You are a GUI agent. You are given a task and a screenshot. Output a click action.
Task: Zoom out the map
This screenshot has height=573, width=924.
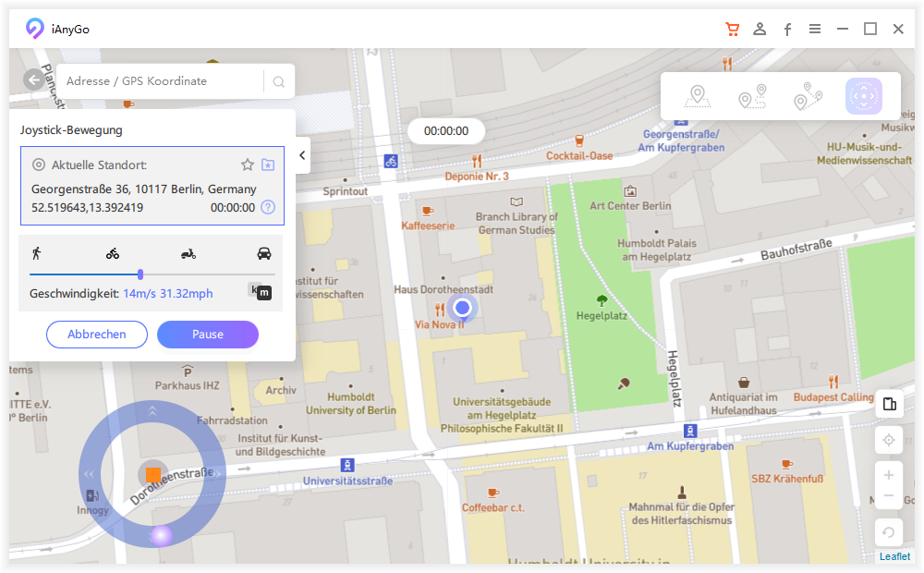coord(889,495)
